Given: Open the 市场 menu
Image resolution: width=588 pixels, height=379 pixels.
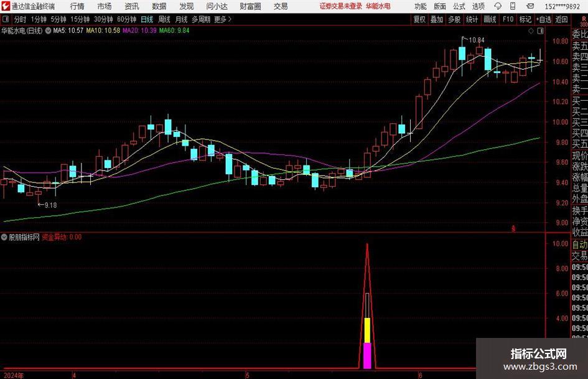Looking at the screenshot, I should coord(105,6).
